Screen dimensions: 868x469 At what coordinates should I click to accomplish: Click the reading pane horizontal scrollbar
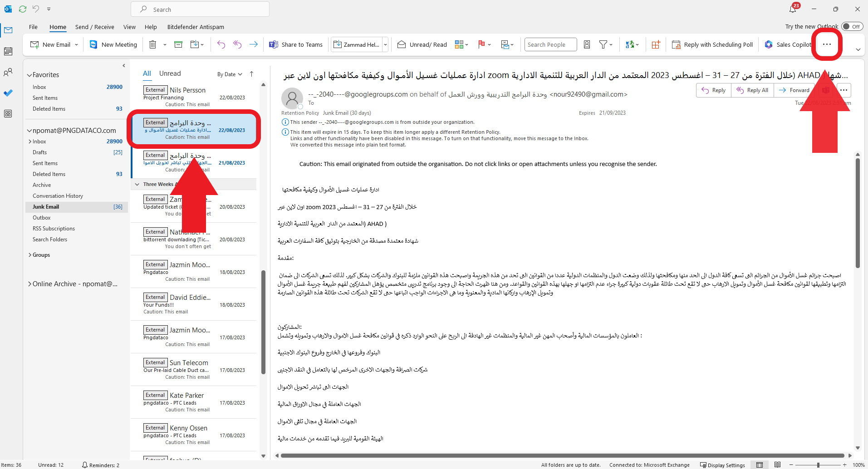563,455
